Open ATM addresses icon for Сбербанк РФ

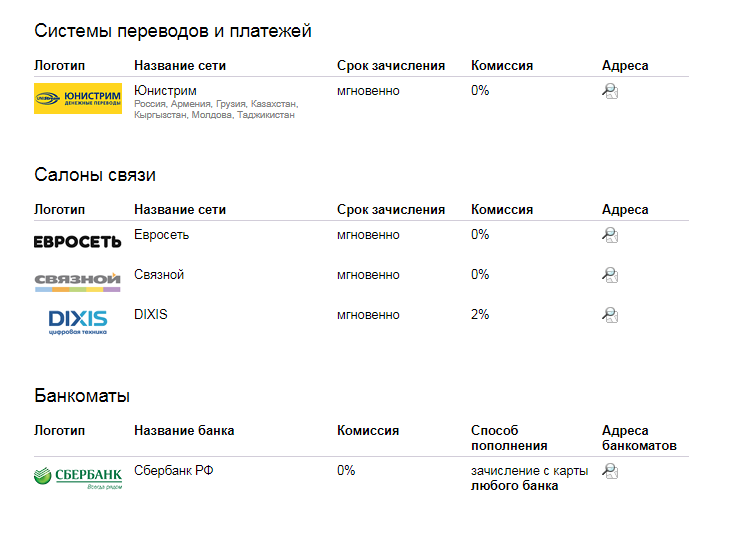[x=610, y=471]
